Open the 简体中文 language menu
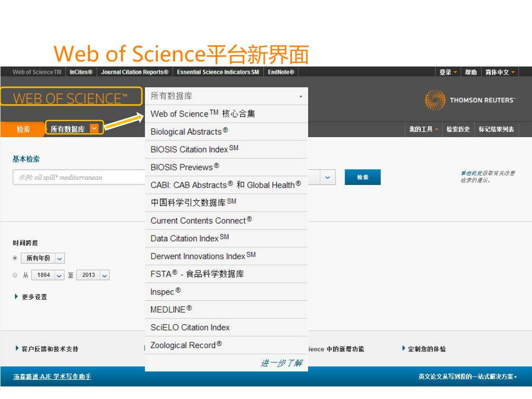The width and height of the screenshot is (532, 399). point(500,72)
